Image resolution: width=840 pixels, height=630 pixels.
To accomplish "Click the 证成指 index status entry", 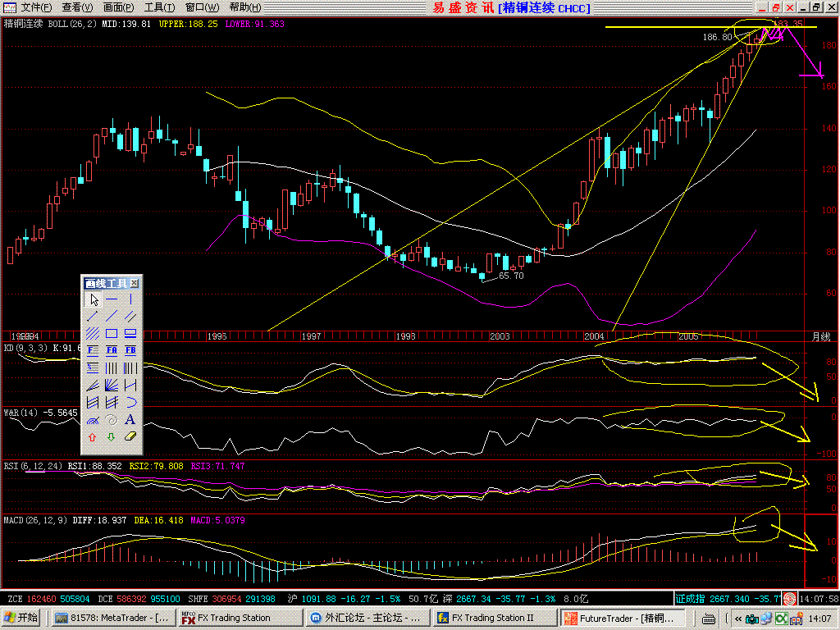I will 728,598.
